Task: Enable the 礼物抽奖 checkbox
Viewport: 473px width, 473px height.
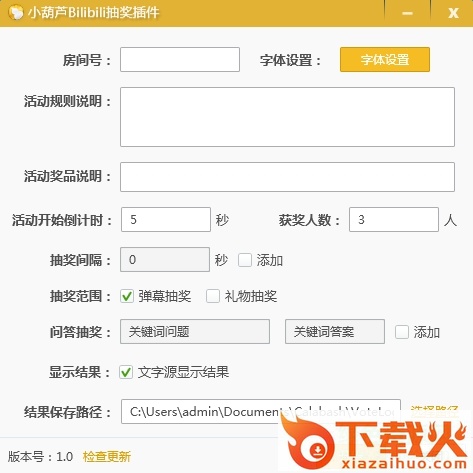Action: (x=213, y=296)
